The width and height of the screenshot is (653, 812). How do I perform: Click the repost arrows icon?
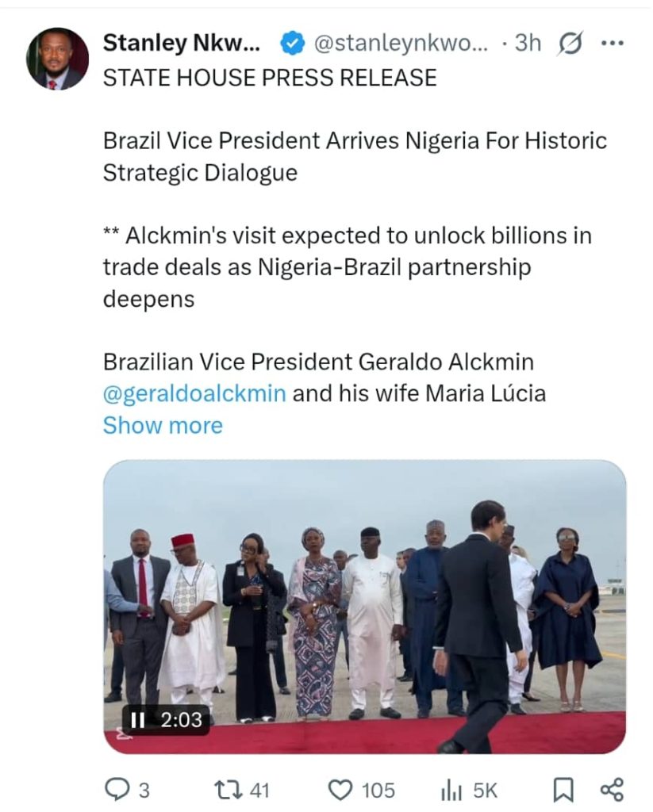click(x=230, y=791)
